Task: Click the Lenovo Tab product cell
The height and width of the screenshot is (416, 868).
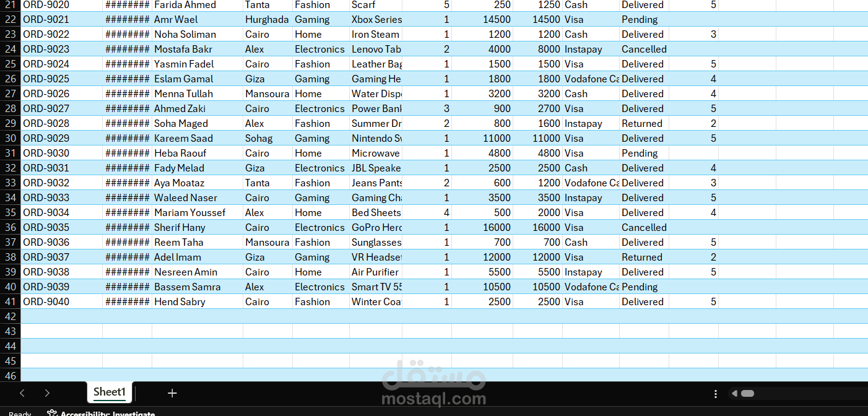Action: point(376,49)
